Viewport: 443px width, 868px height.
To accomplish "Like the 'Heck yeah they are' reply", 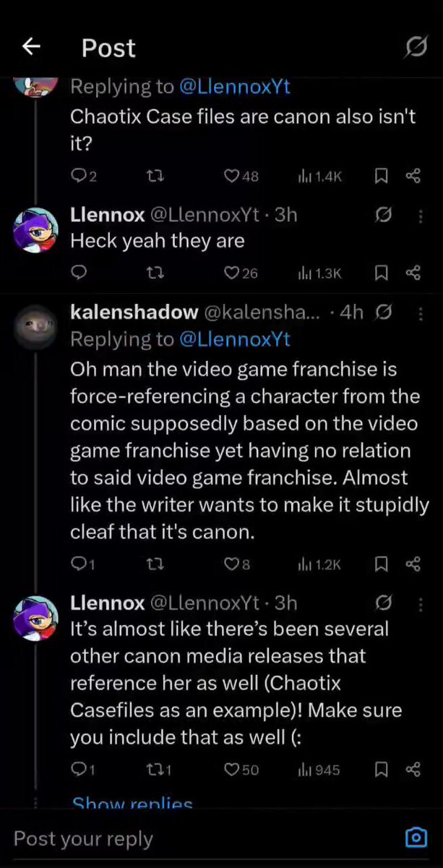I will [241, 273].
